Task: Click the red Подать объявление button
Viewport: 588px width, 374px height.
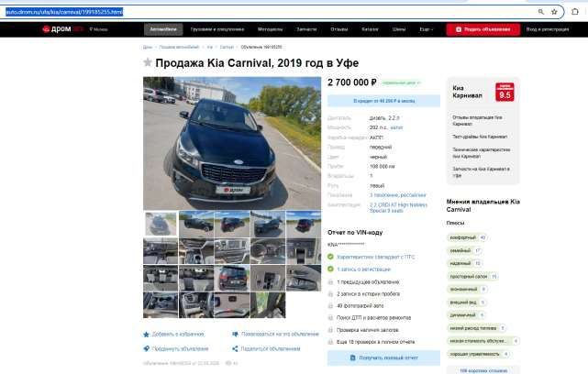Action: (x=483, y=29)
